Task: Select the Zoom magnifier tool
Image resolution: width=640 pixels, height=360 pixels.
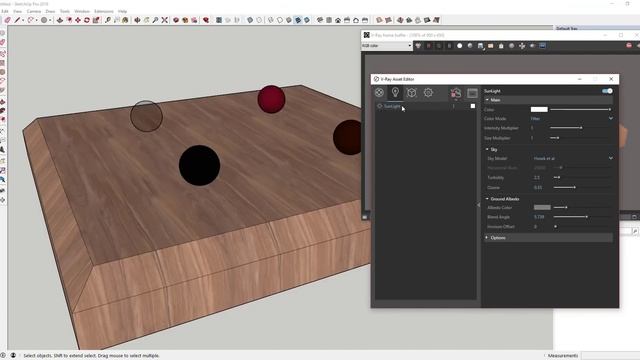Action: click(155, 20)
